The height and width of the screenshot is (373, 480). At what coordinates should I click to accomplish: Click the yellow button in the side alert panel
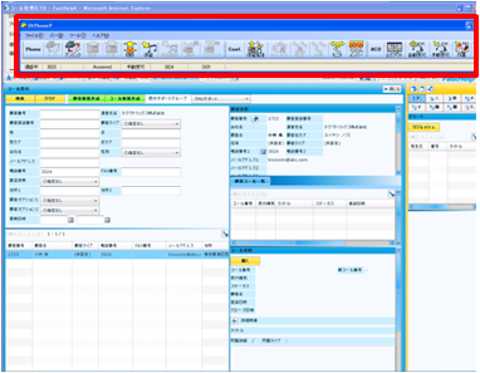point(424,127)
